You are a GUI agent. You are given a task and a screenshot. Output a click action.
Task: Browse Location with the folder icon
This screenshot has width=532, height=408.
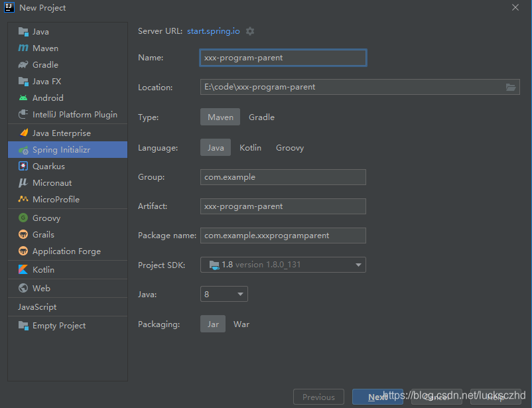pyautogui.click(x=511, y=87)
